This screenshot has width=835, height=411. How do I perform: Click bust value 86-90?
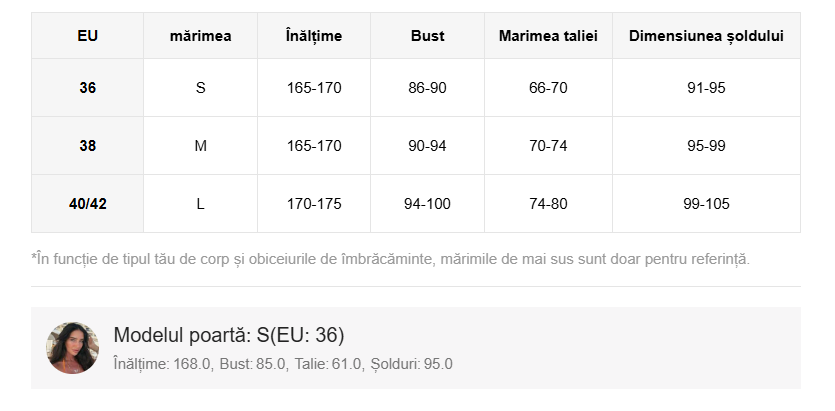(427, 88)
